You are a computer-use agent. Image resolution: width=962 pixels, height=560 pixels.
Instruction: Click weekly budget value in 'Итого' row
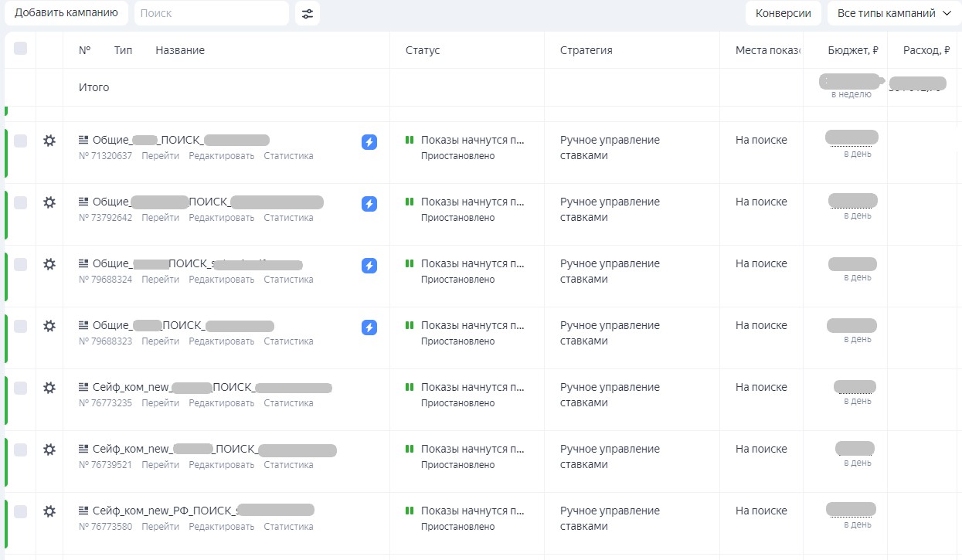pyautogui.click(x=851, y=80)
